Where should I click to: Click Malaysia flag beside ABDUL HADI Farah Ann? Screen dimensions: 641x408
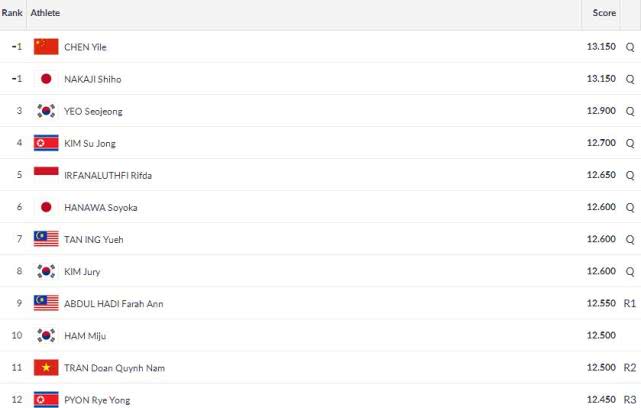point(46,303)
